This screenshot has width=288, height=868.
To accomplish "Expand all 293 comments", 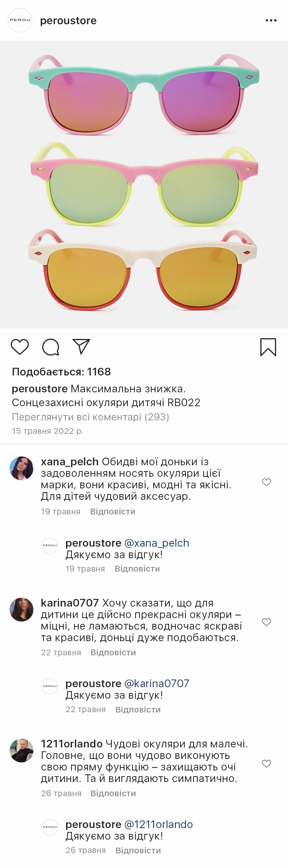I will pos(91,417).
